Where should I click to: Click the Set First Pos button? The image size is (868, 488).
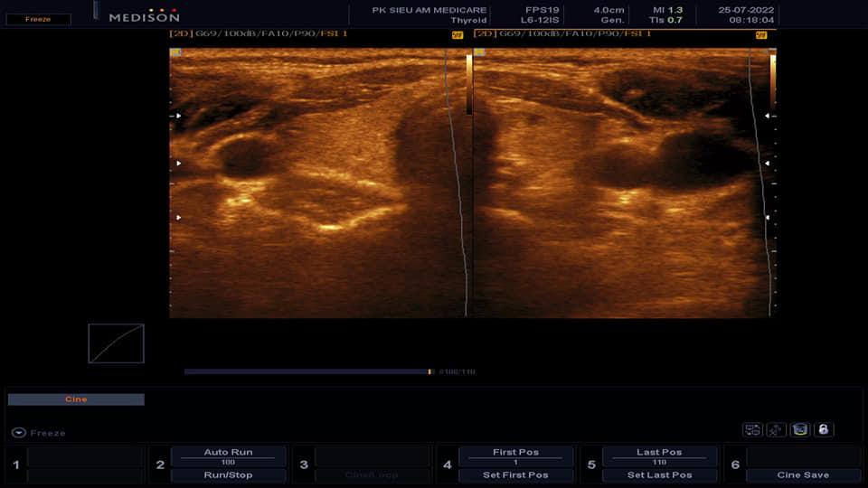(x=515, y=474)
